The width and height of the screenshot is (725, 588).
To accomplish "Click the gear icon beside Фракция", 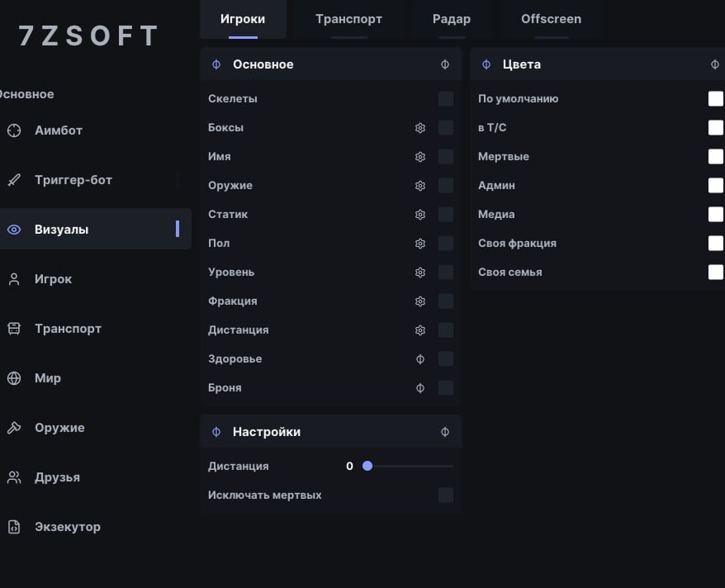I will point(419,301).
